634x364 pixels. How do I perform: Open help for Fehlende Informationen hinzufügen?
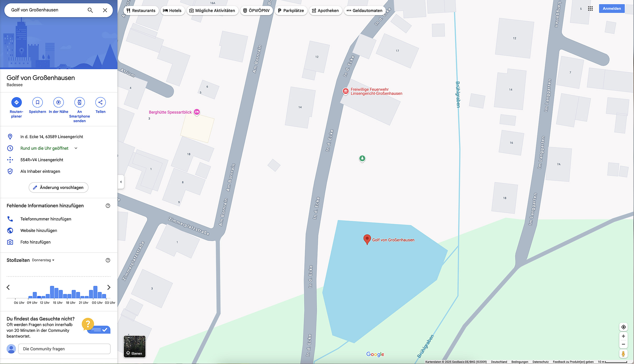[108, 206]
